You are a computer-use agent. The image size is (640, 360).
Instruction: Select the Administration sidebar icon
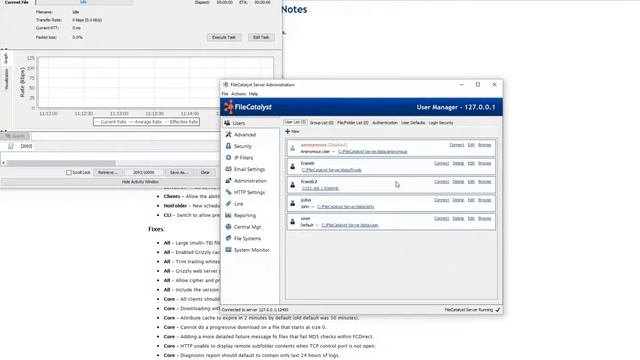pos(228,180)
